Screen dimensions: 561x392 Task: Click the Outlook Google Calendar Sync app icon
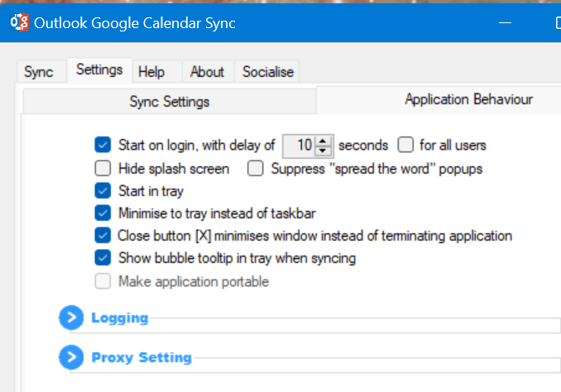click(x=19, y=22)
